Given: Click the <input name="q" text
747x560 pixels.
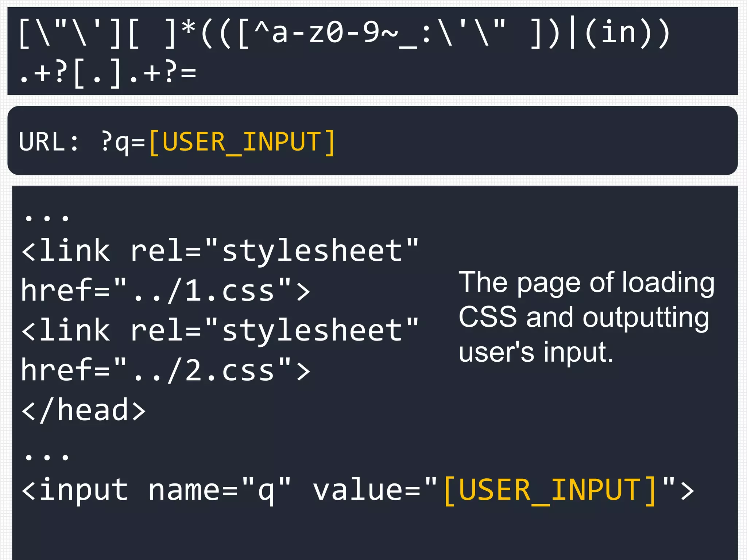Looking at the screenshot, I should [x=156, y=490].
